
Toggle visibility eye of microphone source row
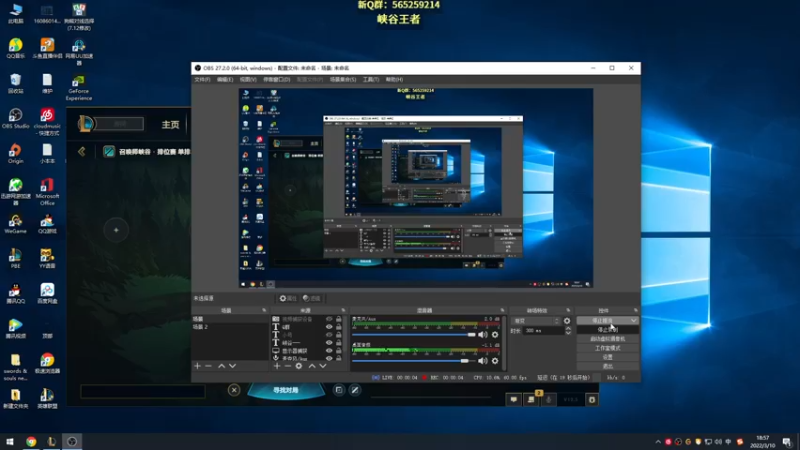329,358
